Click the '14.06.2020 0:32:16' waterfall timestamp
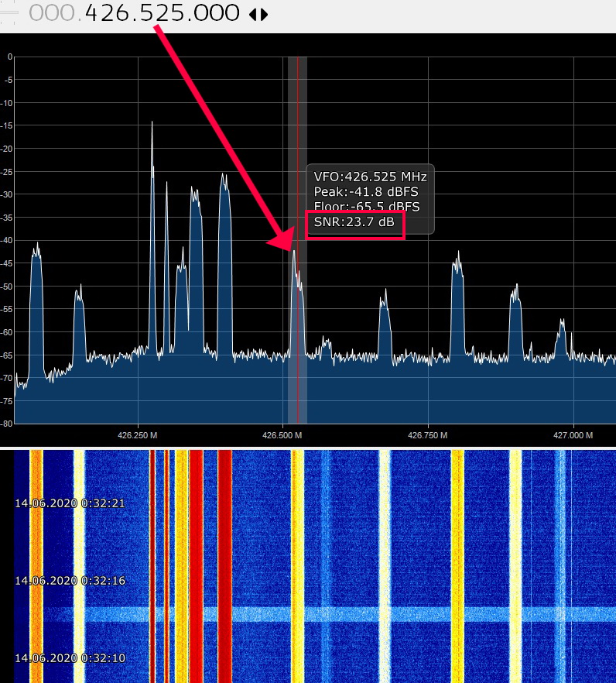616x683 pixels. 70,581
